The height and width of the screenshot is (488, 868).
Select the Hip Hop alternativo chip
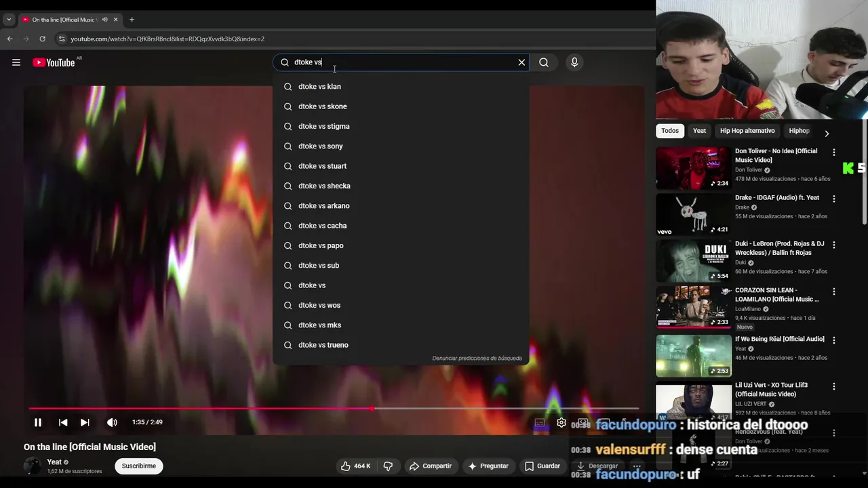pyautogui.click(x=747, y=131)
